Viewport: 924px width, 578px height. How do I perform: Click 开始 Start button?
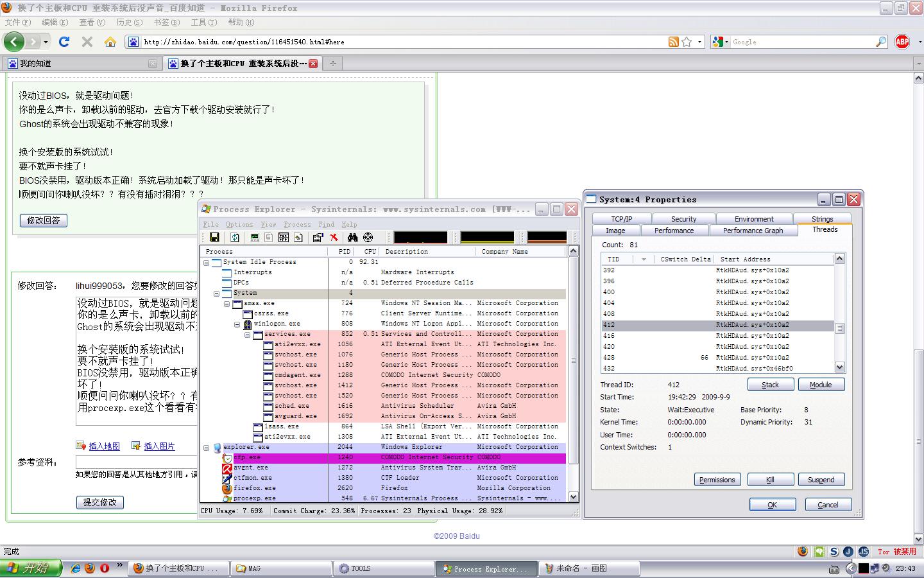[x=31, y=568]
